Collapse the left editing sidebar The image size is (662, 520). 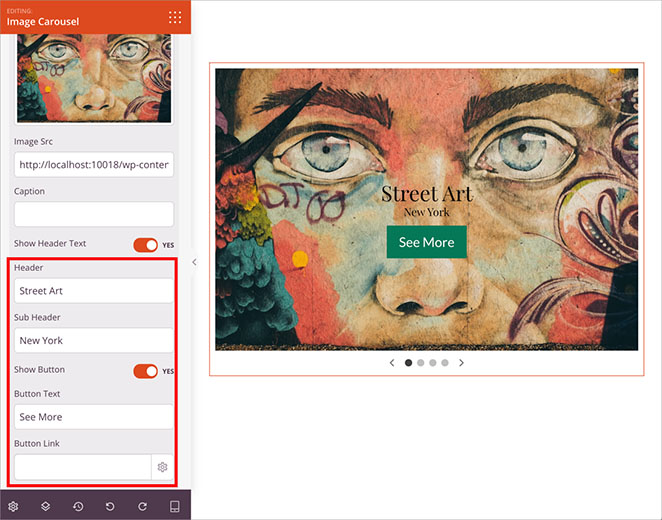coord(194,262)
